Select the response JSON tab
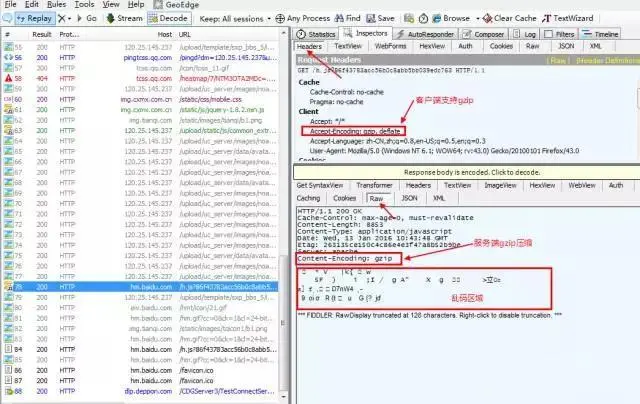The image size is (640, 404). 409,198
